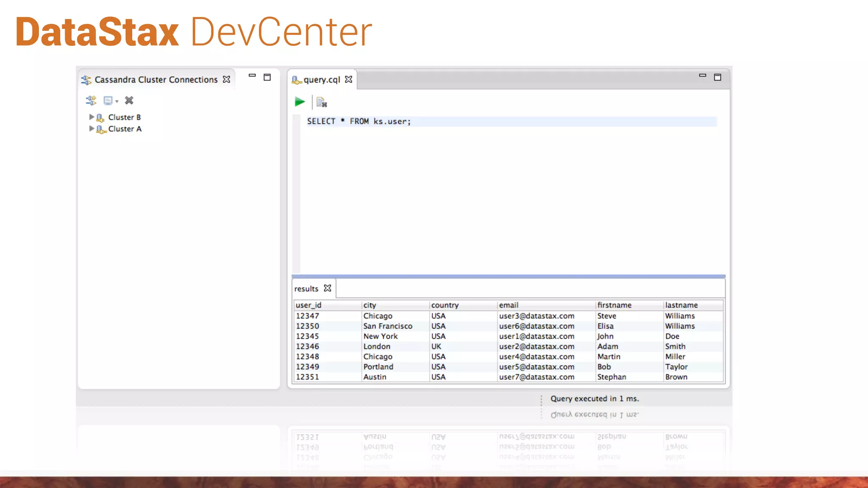
Task: Click the country column header
Action: point(463,305)
